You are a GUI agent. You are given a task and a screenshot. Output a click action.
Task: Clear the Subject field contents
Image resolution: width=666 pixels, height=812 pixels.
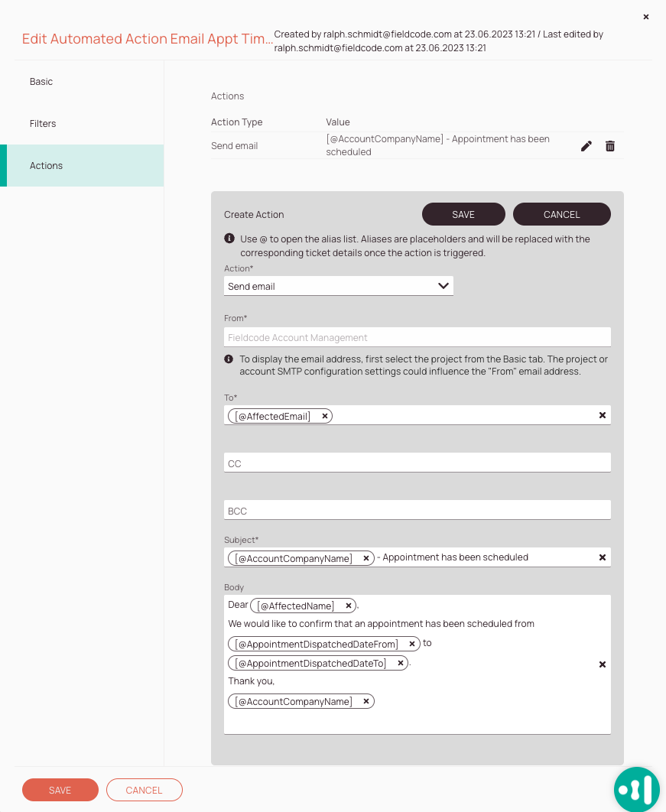[x=603, y=557]
